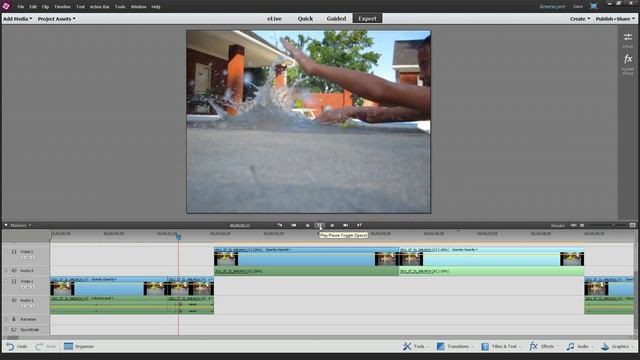Image resolution: width=640 pixels, height=360 pixels.
Task: Open the Text menu
Action: [x=80, y=7]
